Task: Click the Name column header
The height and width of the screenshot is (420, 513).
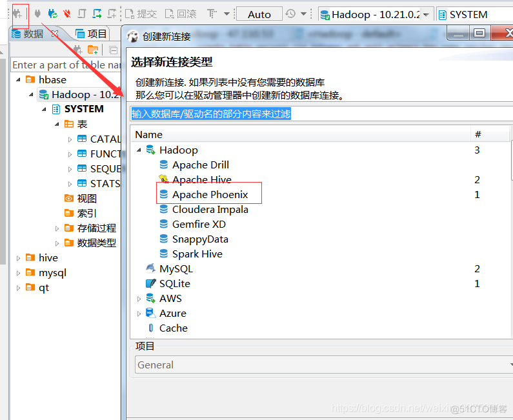Action: tap(149, 134)
